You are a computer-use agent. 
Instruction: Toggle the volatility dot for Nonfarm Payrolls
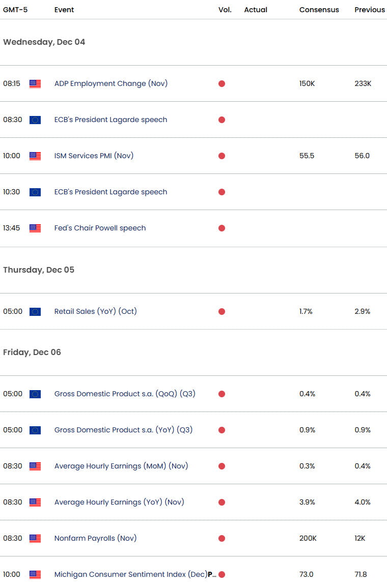[222, 538]
